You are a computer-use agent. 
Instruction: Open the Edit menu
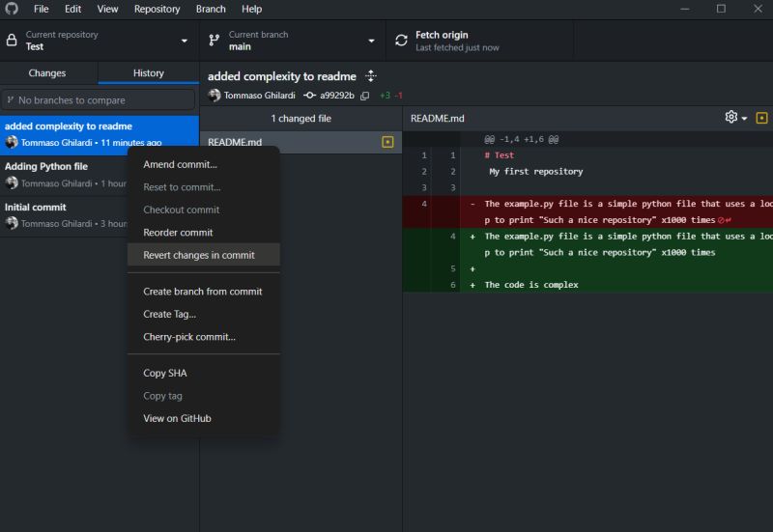tap(73, 9)
